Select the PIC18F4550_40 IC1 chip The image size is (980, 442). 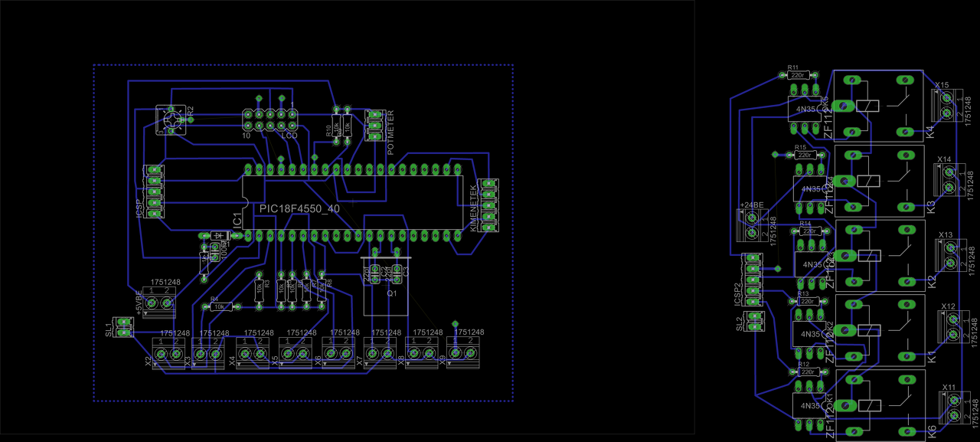(x=352, y=201)
